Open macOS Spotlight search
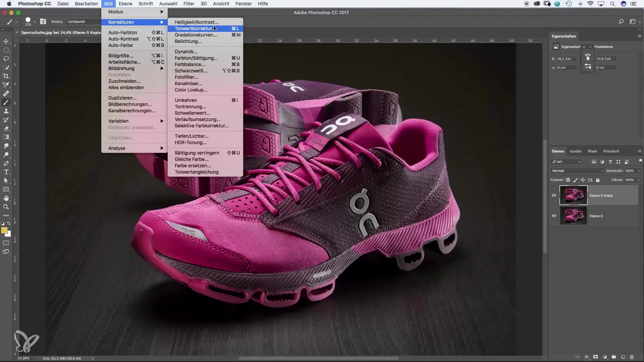The image size is (644, 362). [612, 4]
